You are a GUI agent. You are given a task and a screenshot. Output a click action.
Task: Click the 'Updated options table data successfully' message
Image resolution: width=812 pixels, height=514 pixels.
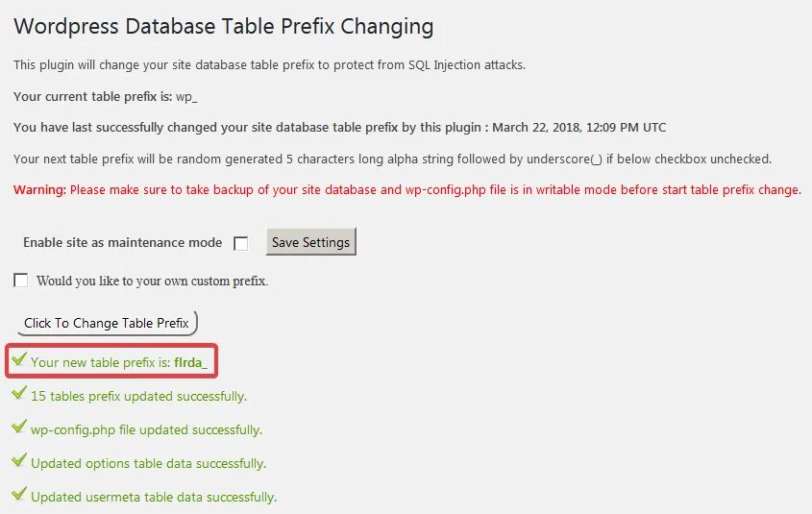tap(148, 463)
